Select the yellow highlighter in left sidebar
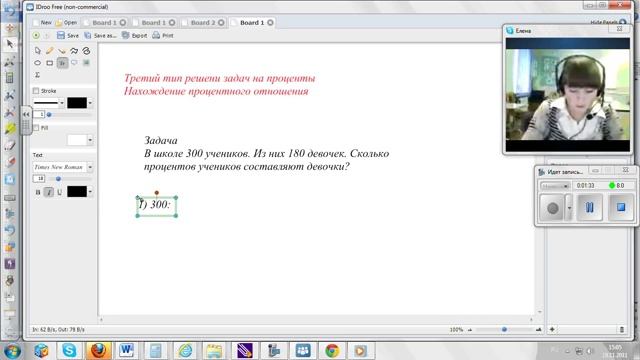The image size is (640, 360). [x=10, y=129]
